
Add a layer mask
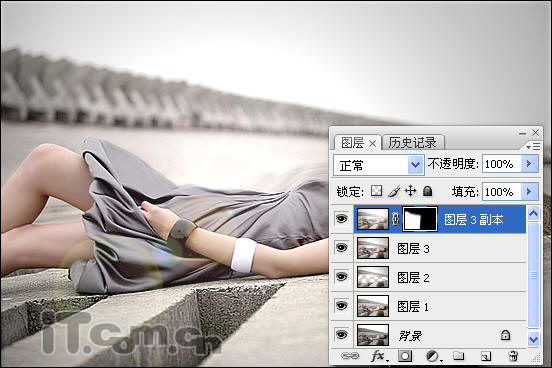pos(405,356)
